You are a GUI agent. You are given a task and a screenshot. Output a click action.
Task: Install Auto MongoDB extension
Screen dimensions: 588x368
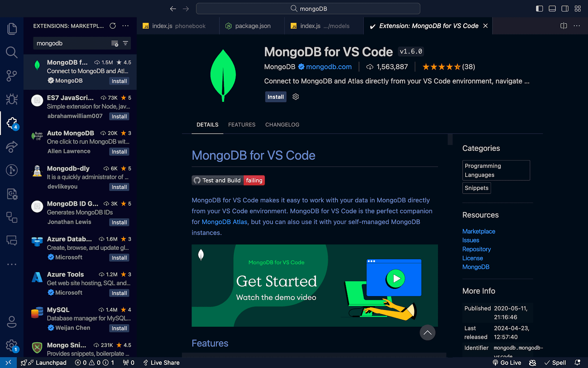click(x=119, y=152)
